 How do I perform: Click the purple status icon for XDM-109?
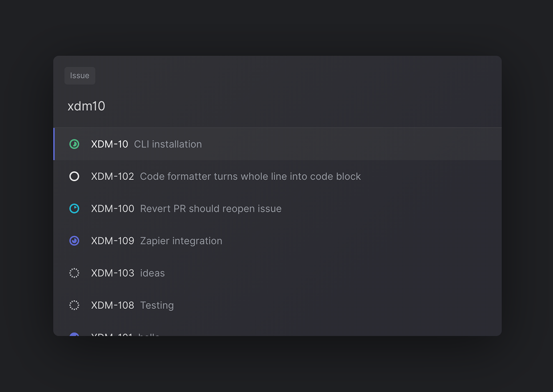click(74, 241)
